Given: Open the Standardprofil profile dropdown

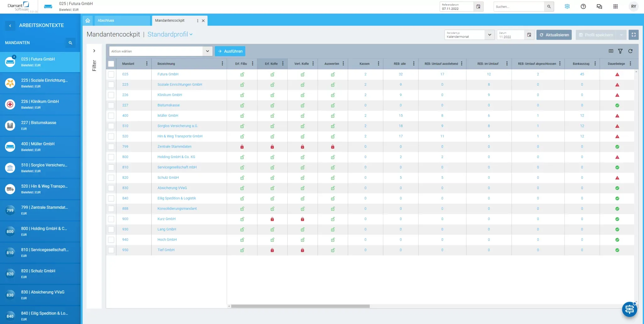Looking at the screenshot, I should 170,34.
